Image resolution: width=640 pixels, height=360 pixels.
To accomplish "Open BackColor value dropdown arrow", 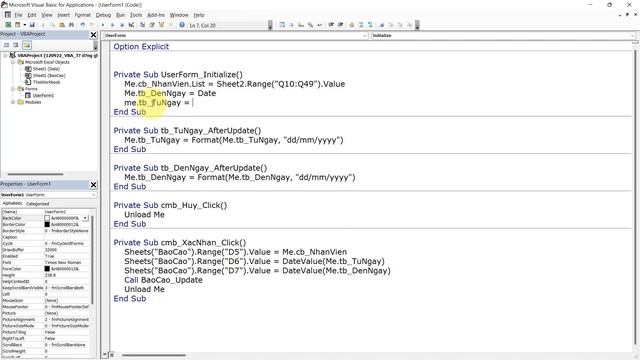I will pyautogui.click(x=85, y=218).
